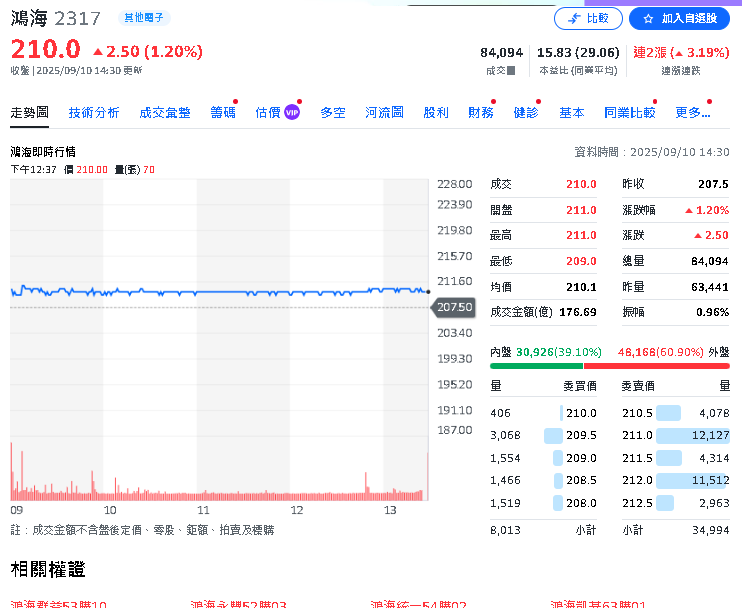This screenshot has width=742, height=608.
Task: Open the 財務 tab
Action: [481, 113]
